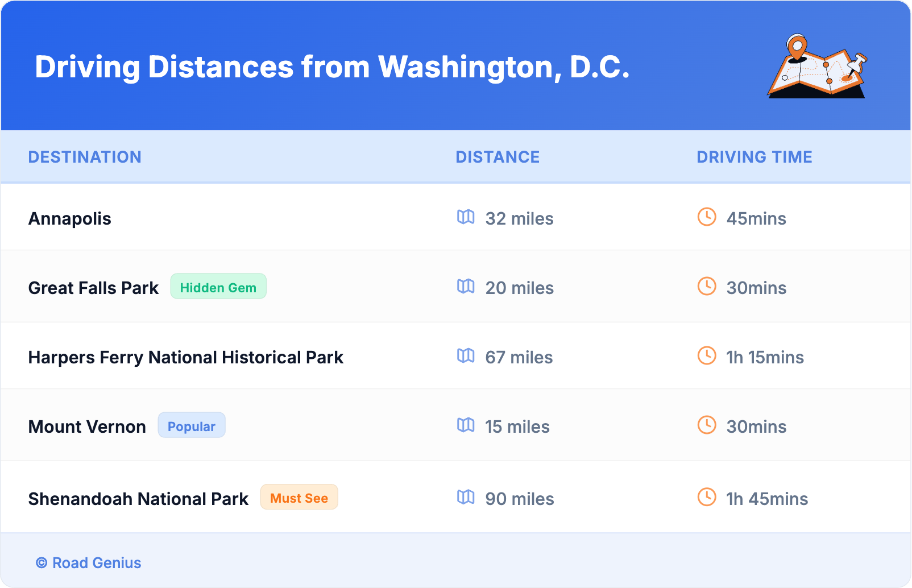Image resolution: width=912 pixels, height=588 pixels.
Task: Select the Must See badge
Action: click(299, 498)
